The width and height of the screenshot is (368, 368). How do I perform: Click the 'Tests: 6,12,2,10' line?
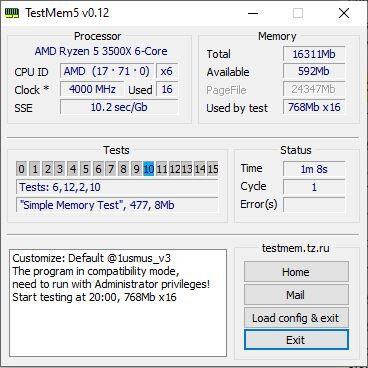117,187
